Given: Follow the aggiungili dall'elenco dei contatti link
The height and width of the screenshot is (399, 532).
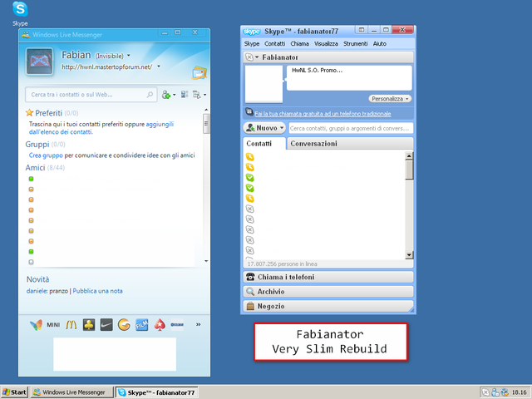Looking at the screenshot, I should (x=101, y=128).
